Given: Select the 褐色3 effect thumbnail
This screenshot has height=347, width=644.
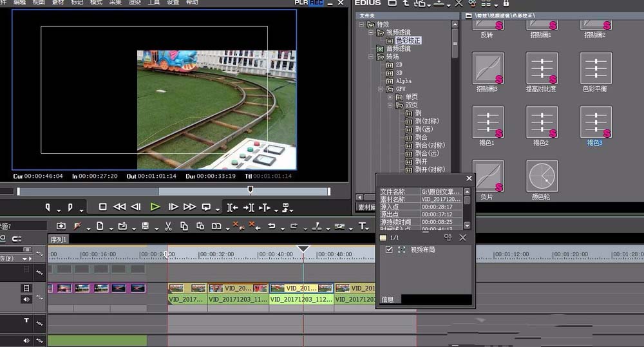Looking at the screenshot, I should 596,122.
